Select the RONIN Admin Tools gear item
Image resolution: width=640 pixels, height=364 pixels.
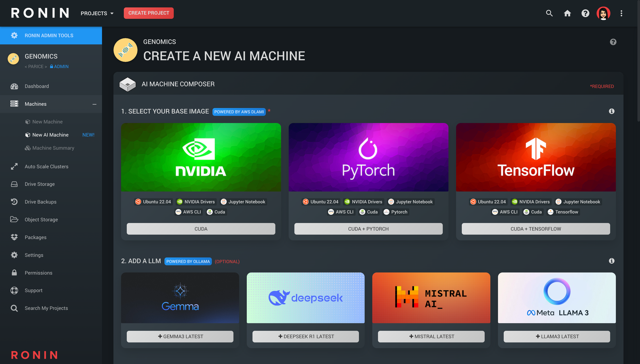[49, 35]
